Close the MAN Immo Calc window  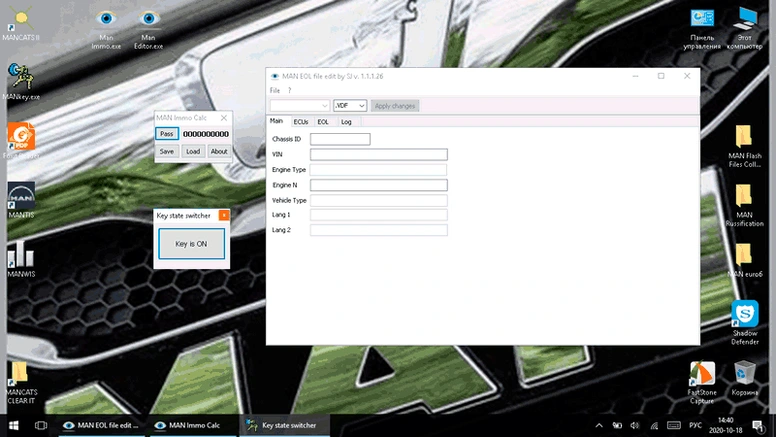tap(224, 118)
